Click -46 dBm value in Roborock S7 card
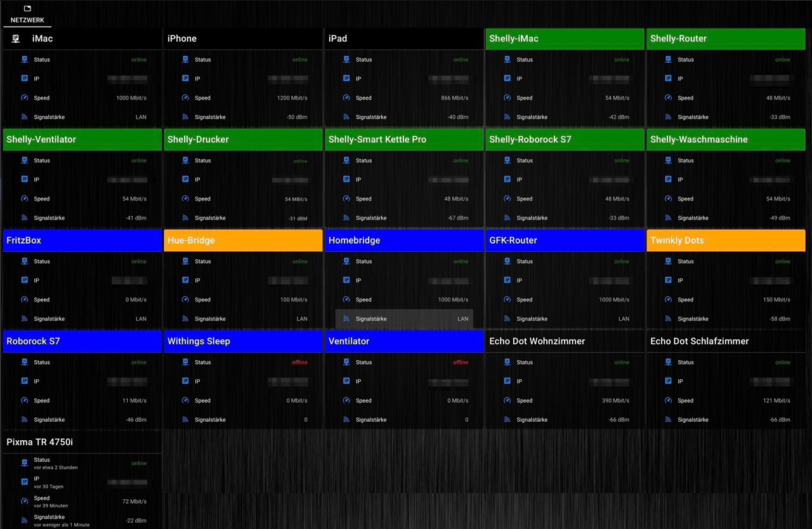The width and height of the screenshot is (812, 529). click(x=134, y=419)
